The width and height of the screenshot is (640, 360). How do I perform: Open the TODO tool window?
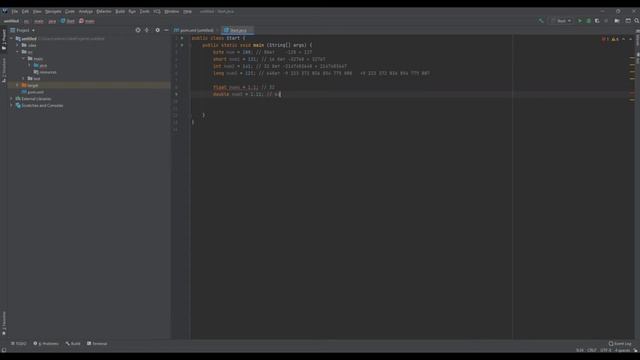tap(19, 344)
